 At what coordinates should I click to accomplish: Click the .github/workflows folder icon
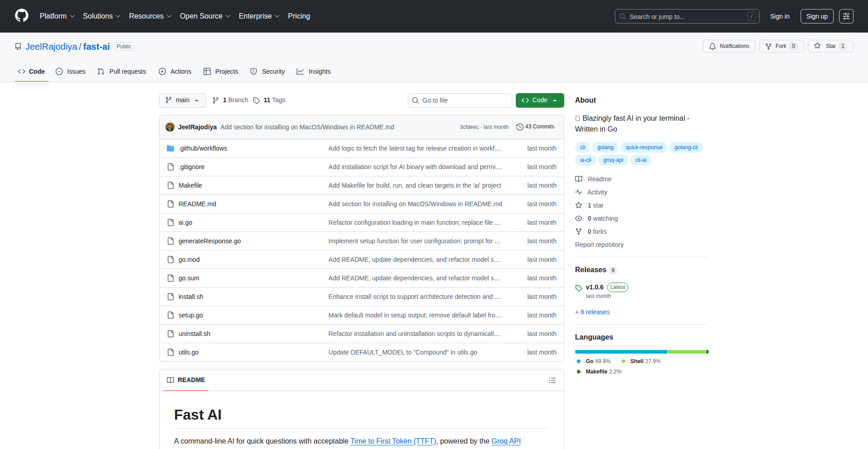[170, 148]
